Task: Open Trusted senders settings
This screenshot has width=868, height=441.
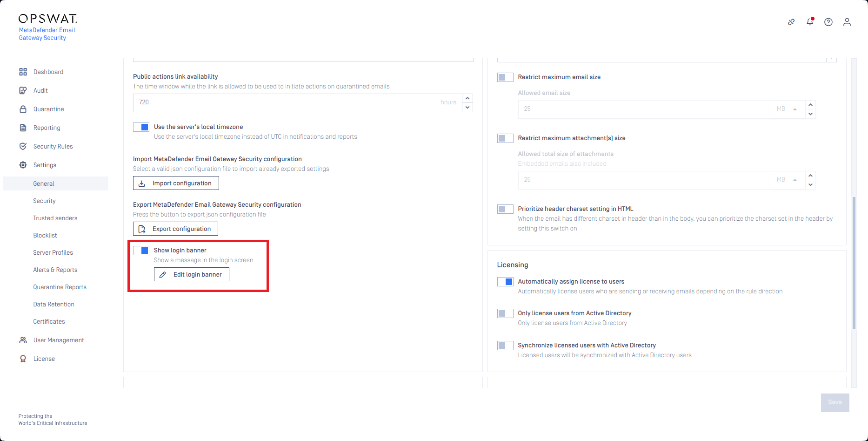Action: (55, 218)
